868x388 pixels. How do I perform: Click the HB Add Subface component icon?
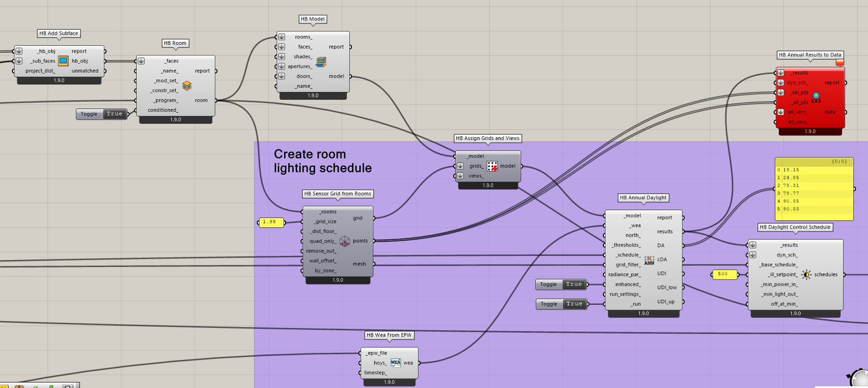pos(63,61)
